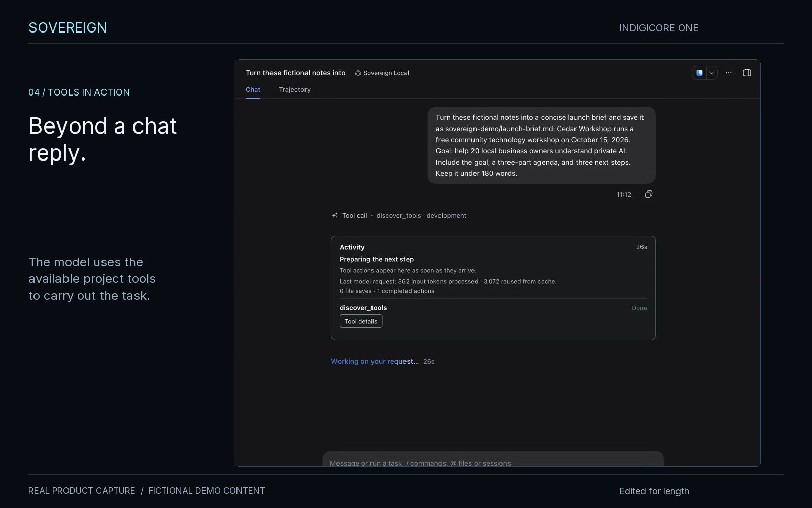Click 'Edited for length' footer text
Screen dimensions: 812x508
pyautogui.click(x=654, y=491)
